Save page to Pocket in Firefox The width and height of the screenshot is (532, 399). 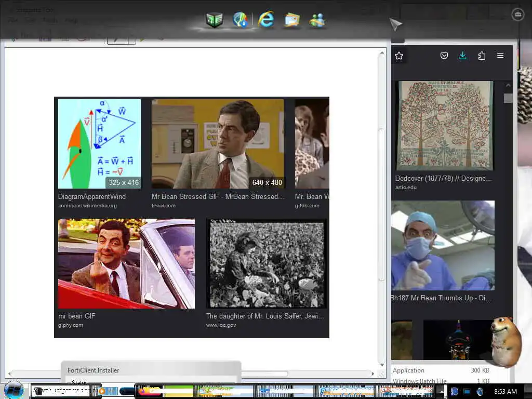[444, 56]
